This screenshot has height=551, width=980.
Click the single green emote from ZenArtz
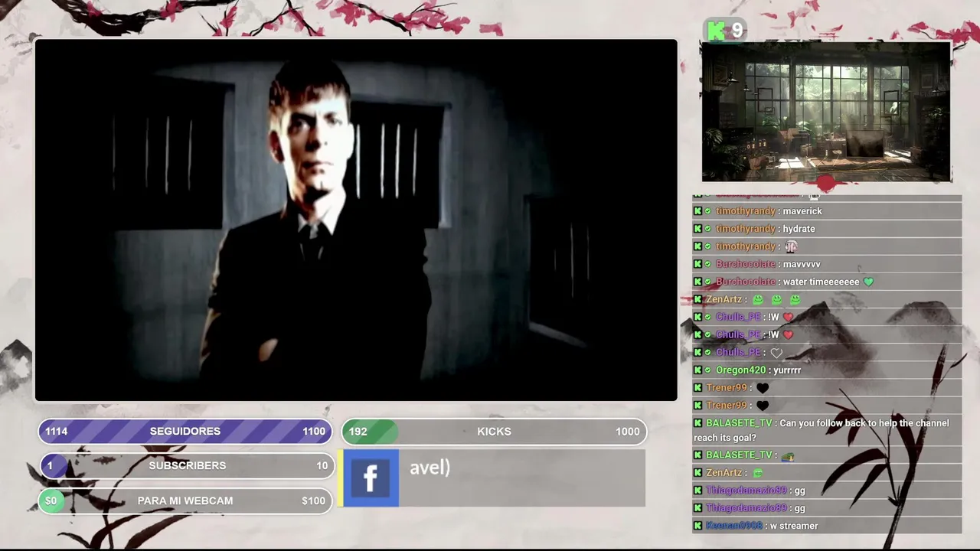click(758, 473)
